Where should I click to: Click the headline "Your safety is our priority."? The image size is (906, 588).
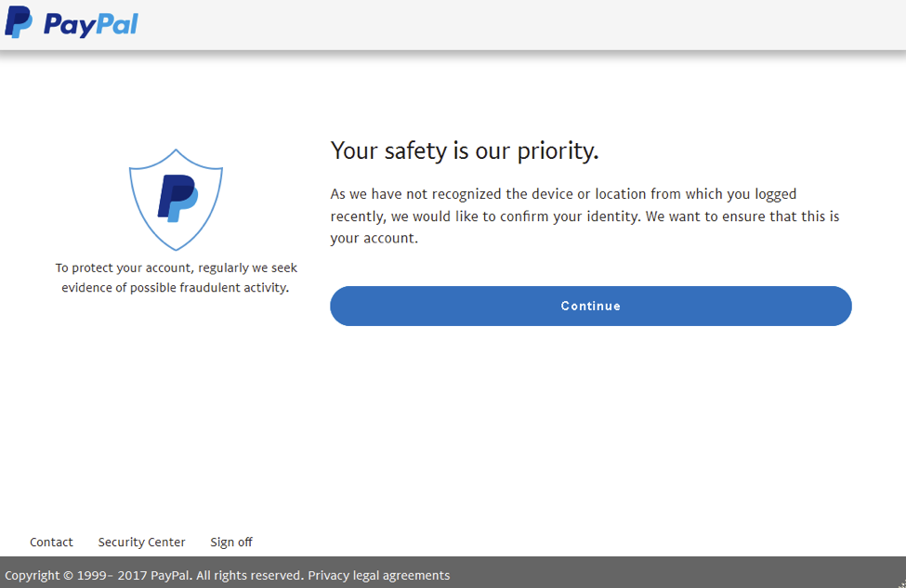[465, 150]
